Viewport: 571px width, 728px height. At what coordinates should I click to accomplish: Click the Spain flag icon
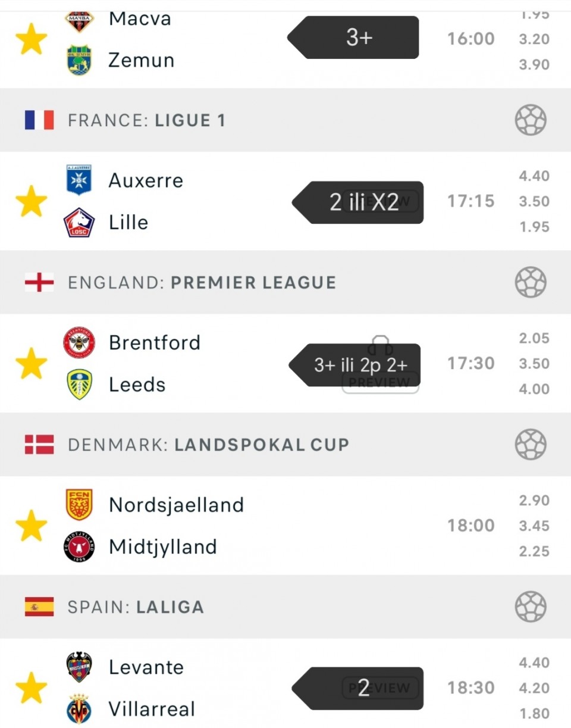[x=39, y=607]
